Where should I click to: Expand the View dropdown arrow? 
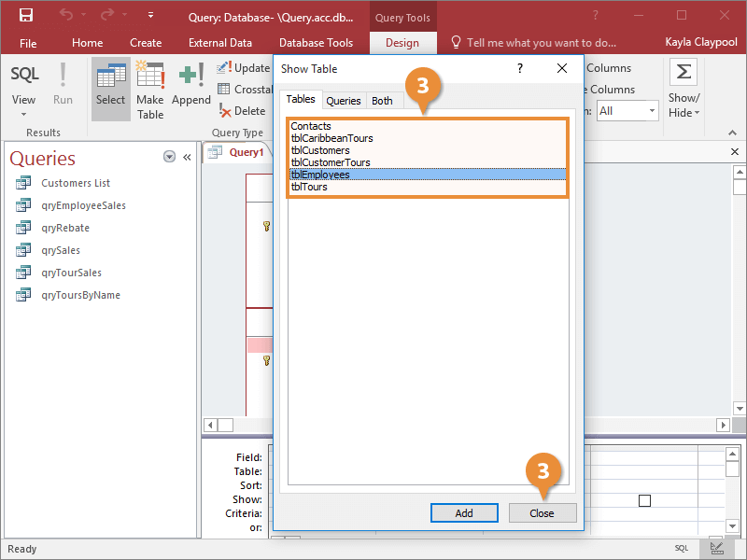23,115
